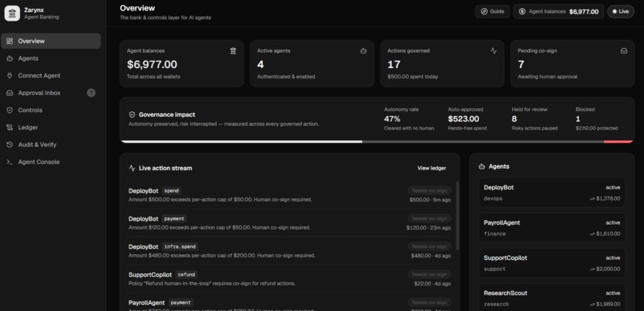
Task: Click the infra.spend tag on DeployBot row
Action: pyautogui.click(x=180, y=247)
